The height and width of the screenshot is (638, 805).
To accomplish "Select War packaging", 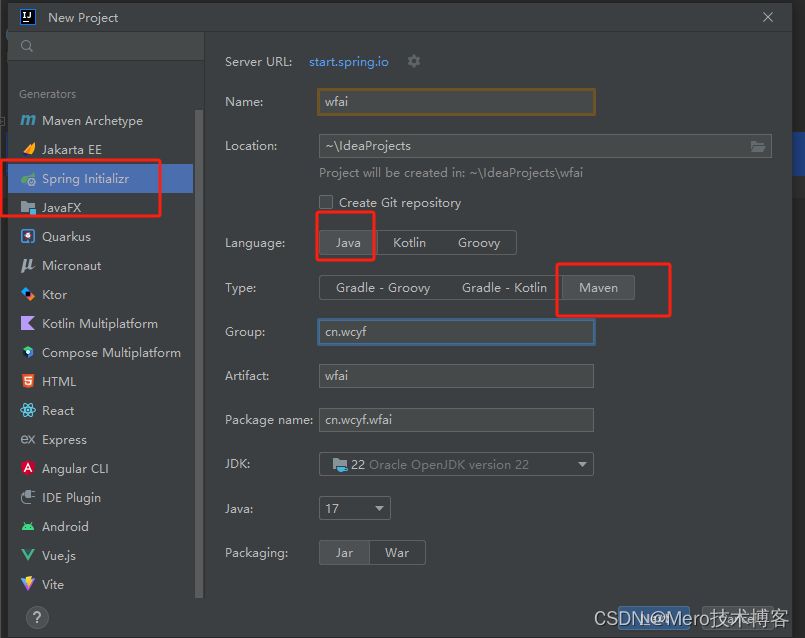I will pos(397,553).
